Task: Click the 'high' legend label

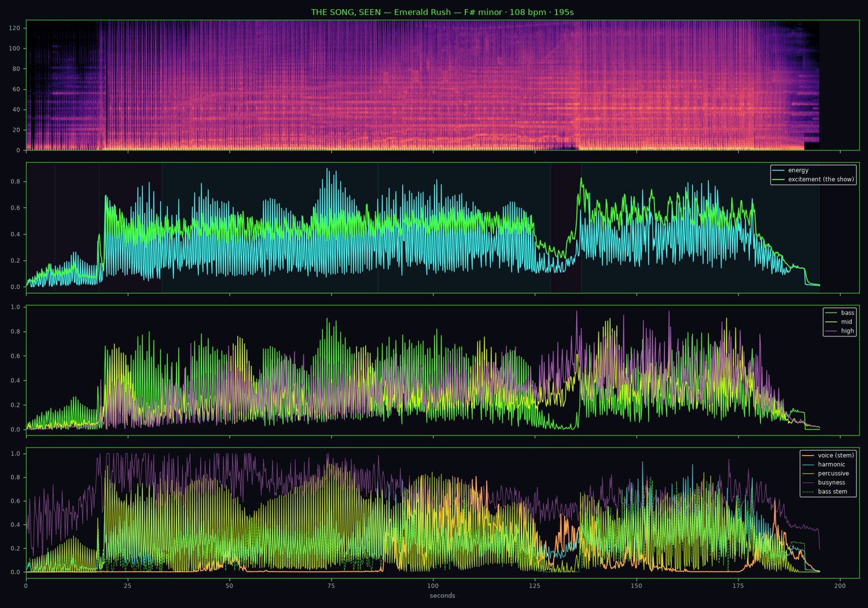Action: [x=847, y=331]
